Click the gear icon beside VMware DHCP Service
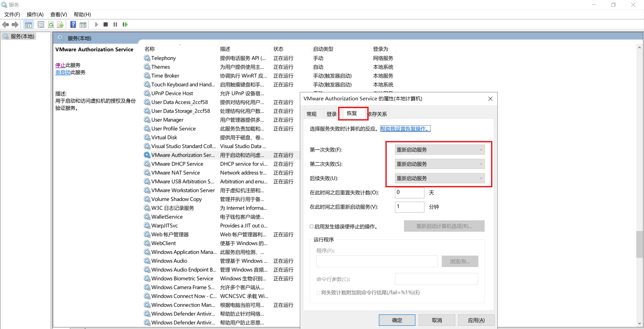This screenshot has width=644, height=329. [147, 164]
